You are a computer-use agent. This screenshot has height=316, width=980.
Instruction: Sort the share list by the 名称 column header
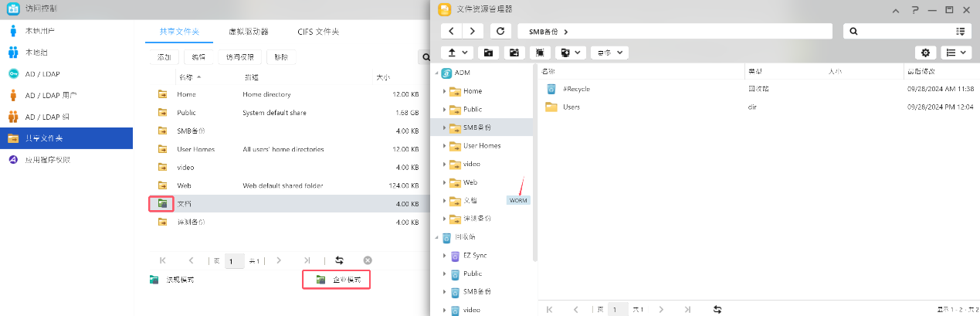[x=186, y=77]
